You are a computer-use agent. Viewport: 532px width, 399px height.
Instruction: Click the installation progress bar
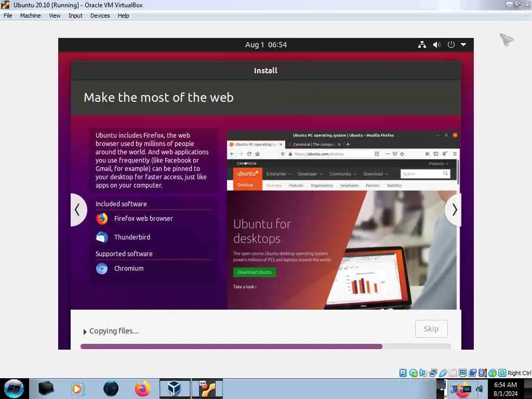pyautogui.click(x=265, y=347)
